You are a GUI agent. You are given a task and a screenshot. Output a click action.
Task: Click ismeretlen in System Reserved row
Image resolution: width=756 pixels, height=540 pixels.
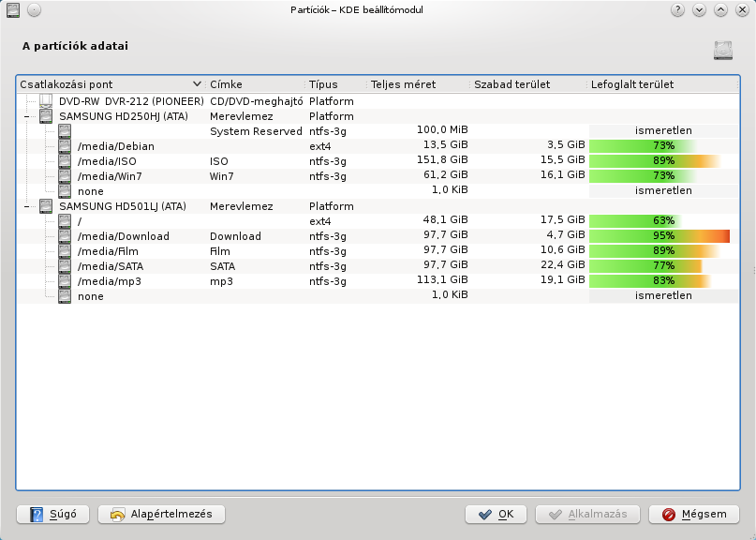pyautogui.click(x=663, y=130)
